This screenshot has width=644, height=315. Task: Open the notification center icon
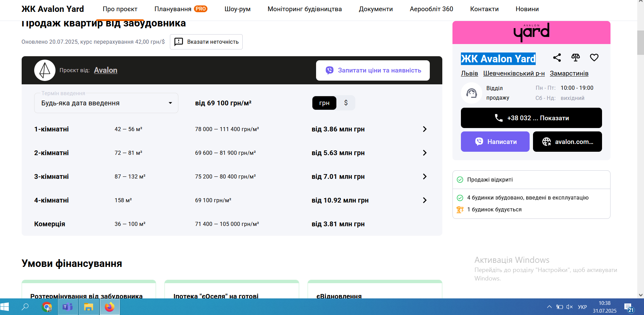pyautogui.click(x=629, y=308)
